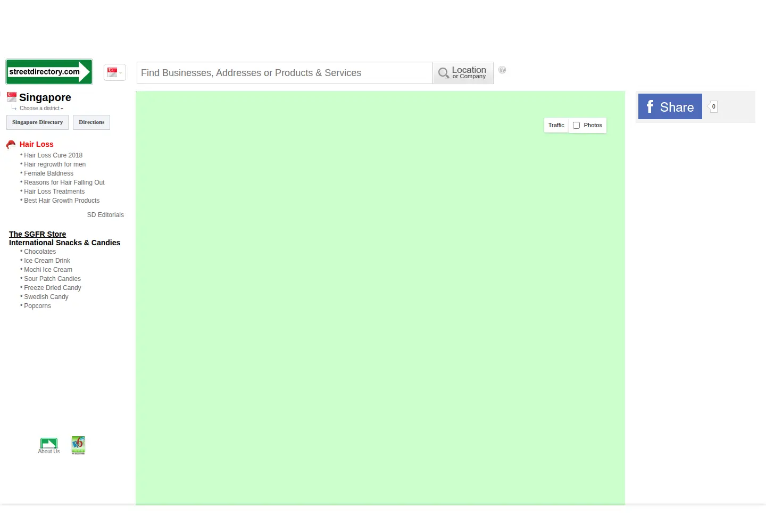This screenshot has width=766, height=532.
Task: Click the Singapore flag icon beside the heading
Action: pos(12,97)
